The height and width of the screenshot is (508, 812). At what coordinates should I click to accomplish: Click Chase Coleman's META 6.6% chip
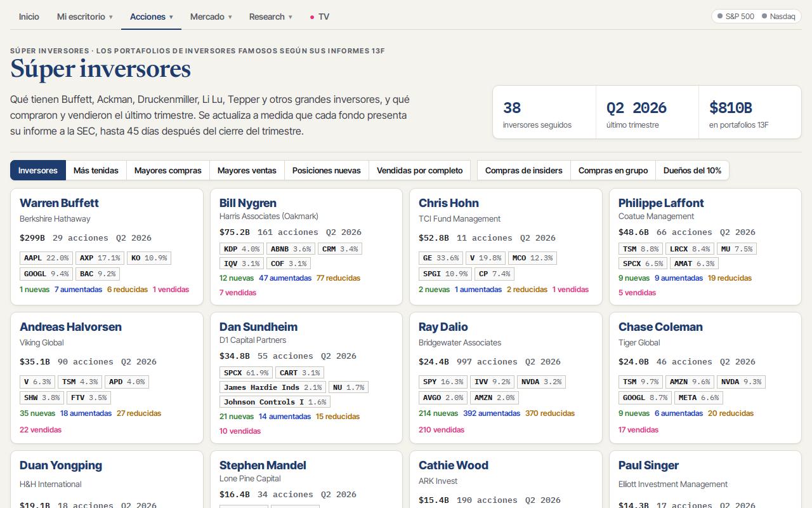tap(698, 398)
